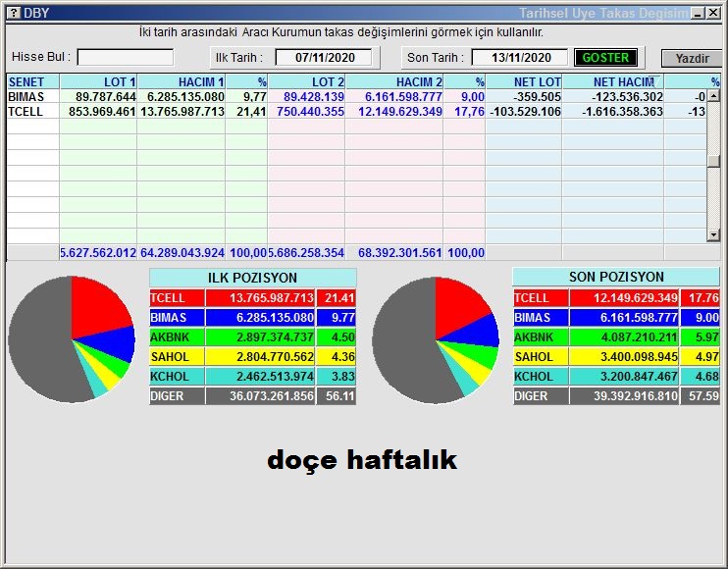Click the total HACIM 2 value 68.392.301.561
Image resolution: width=728 pixels, height=569 pixels.
tap(399, 252)
